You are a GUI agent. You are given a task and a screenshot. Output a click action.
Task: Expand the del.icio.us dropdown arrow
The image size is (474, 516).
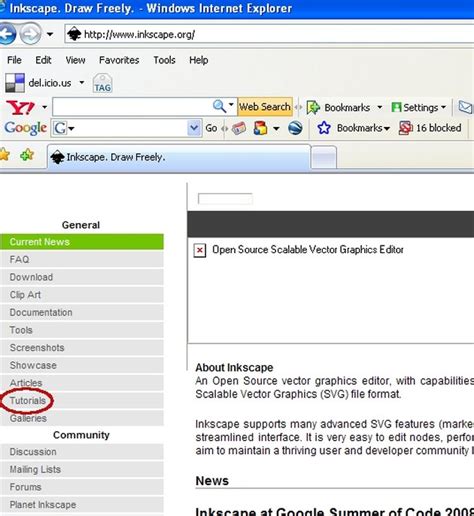pos(82,82)
